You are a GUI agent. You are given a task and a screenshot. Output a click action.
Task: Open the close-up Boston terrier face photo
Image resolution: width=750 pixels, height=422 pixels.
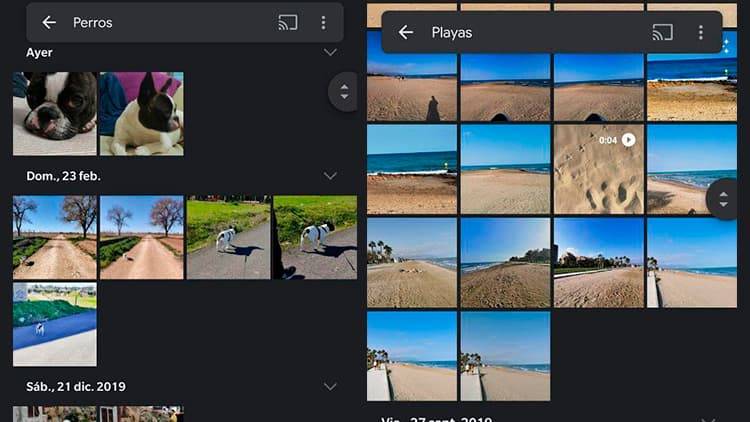[x=55, y=113]
